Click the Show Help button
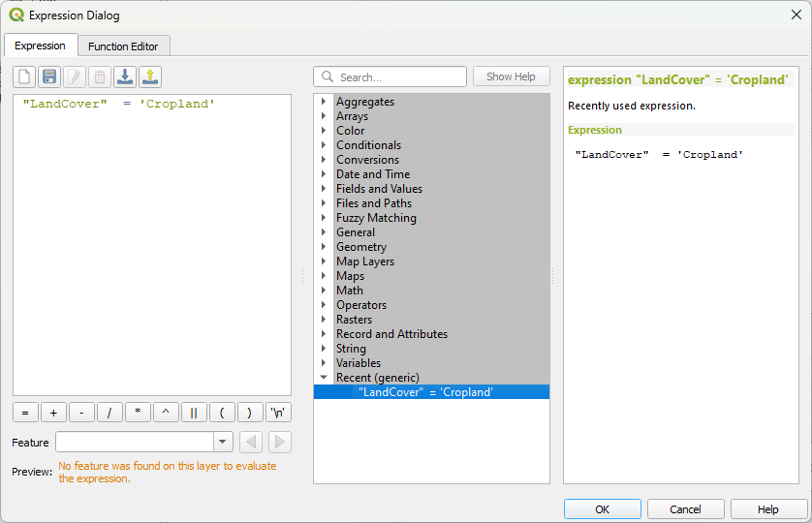 [511, 77]
